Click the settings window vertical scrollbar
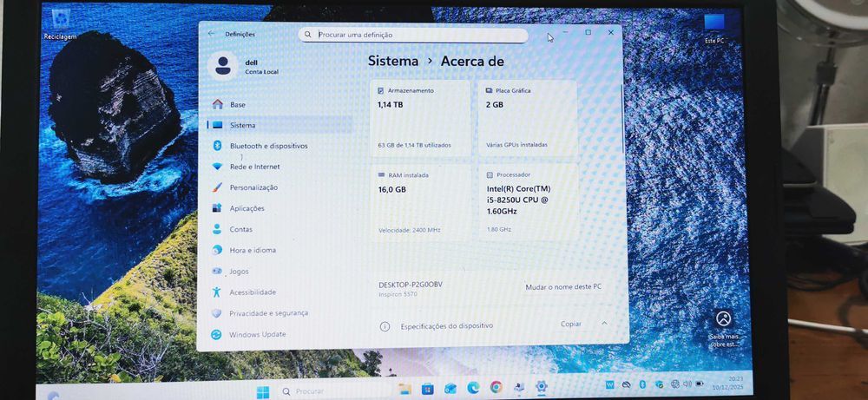The height and width of the screenshot is (400, 868). point(623,119)
